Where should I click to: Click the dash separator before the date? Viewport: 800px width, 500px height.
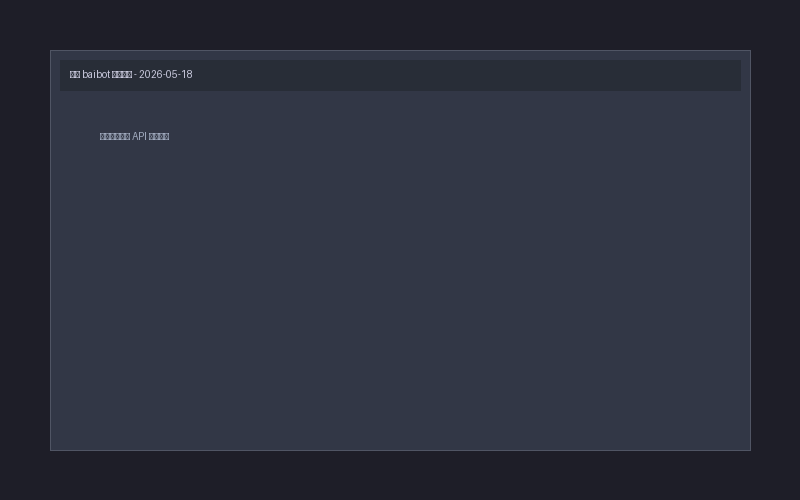(135, 74)
